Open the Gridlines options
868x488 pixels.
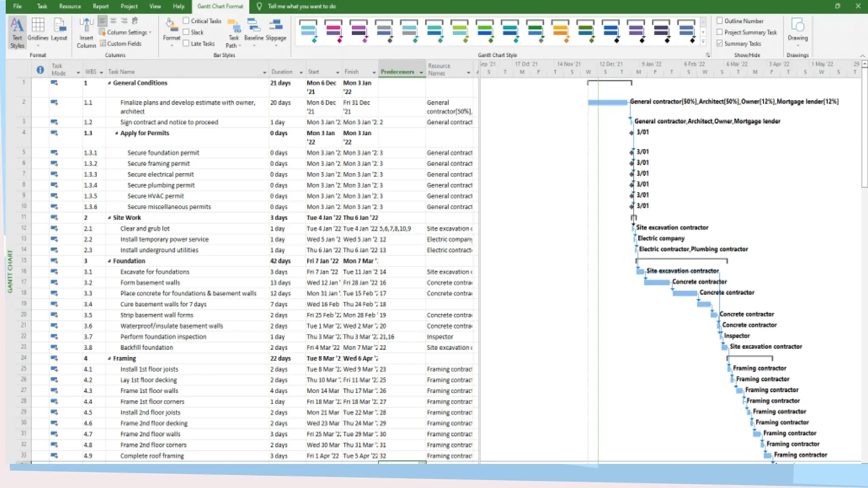(38, 30)
